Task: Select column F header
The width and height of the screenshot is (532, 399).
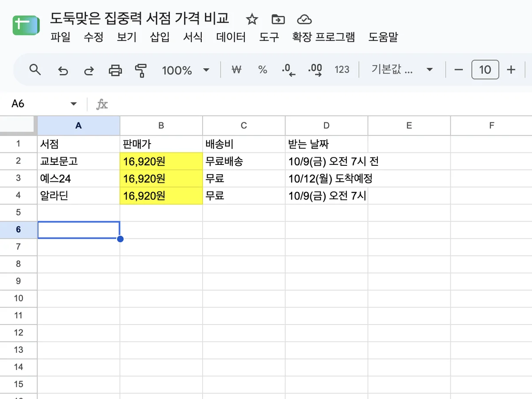Action: [x=491, y=125]
